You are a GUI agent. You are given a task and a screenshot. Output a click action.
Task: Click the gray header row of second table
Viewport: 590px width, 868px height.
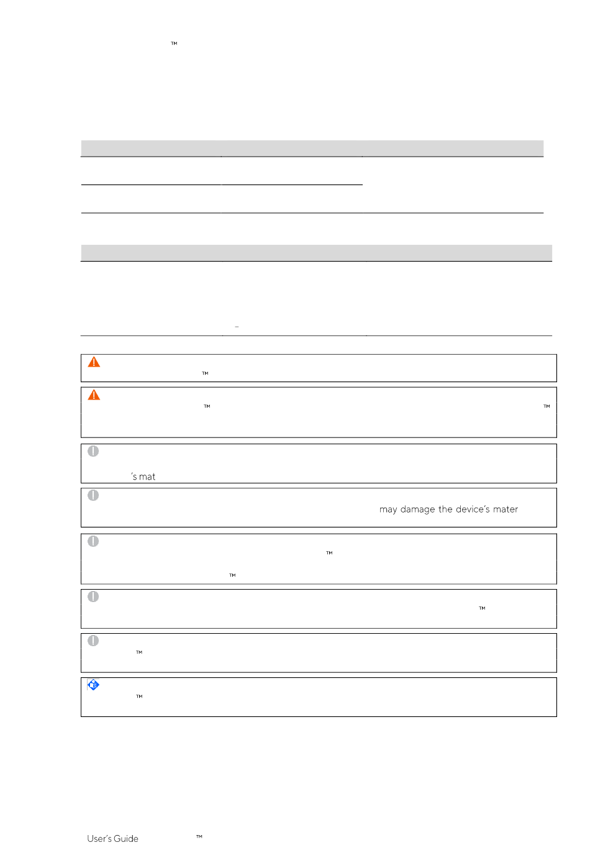coord(317,253)
